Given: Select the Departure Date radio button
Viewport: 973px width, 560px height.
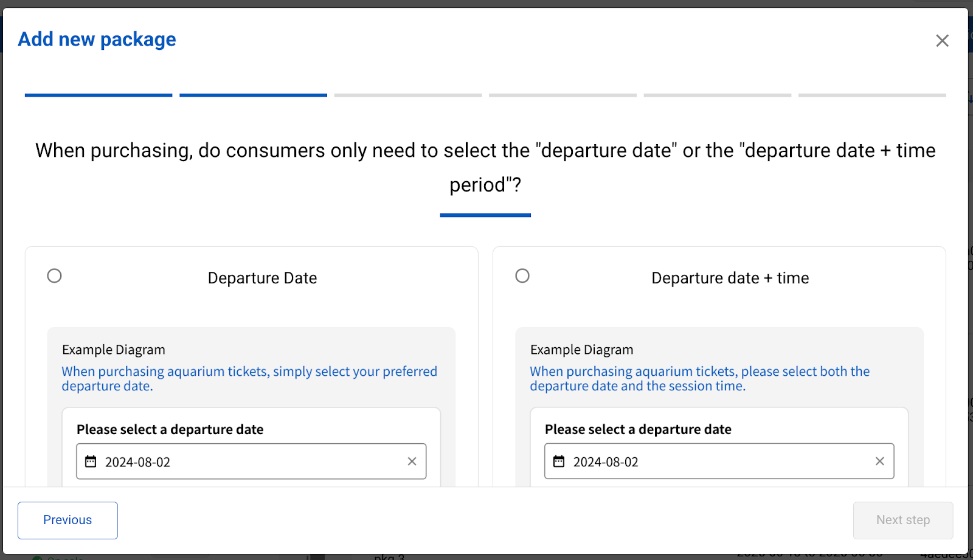Looking at the screenshot, I should coord(55,276).
